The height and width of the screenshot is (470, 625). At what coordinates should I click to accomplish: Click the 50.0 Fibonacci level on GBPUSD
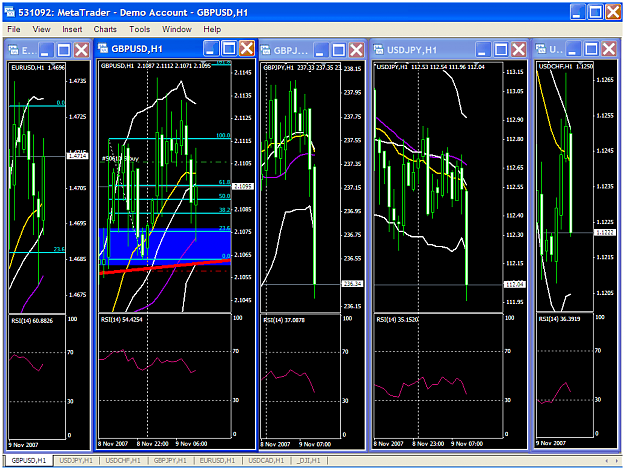point(224,196)
